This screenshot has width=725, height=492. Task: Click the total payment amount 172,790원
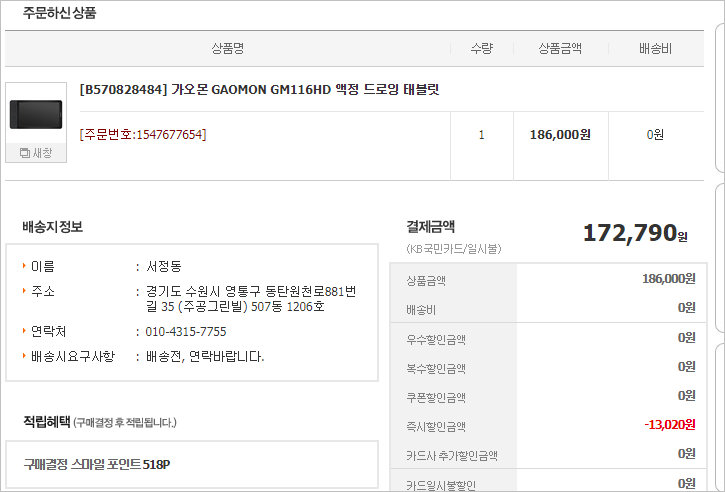point(635,233)
